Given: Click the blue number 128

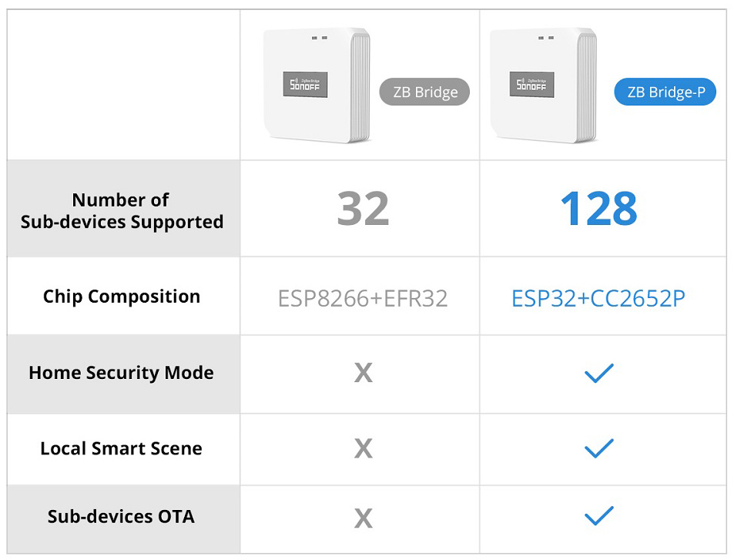Looking at the screenshot, I should (598, 210).
